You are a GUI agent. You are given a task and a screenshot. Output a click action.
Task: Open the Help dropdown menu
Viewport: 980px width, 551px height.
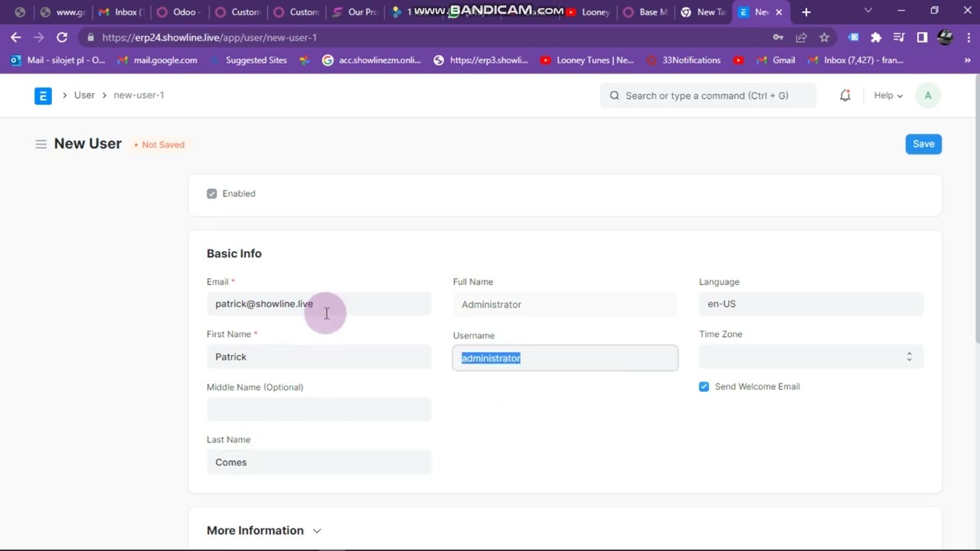pos(888,96)
